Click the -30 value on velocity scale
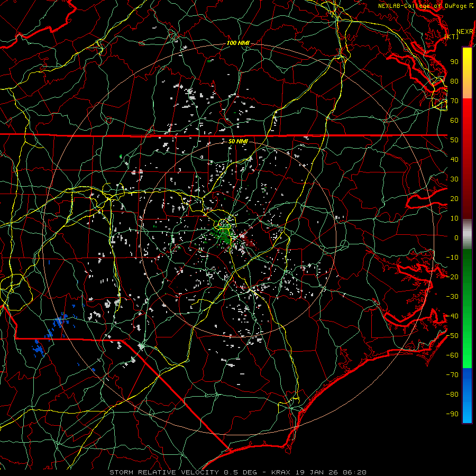This screenshot has width=476, height=476. coord(452,297)
